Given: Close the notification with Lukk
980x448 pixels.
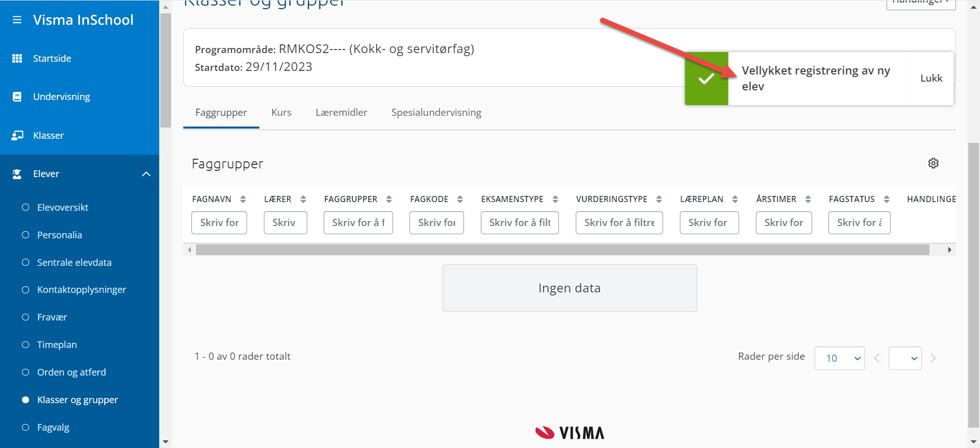Looking at the screenshot, I should (932, 79).
